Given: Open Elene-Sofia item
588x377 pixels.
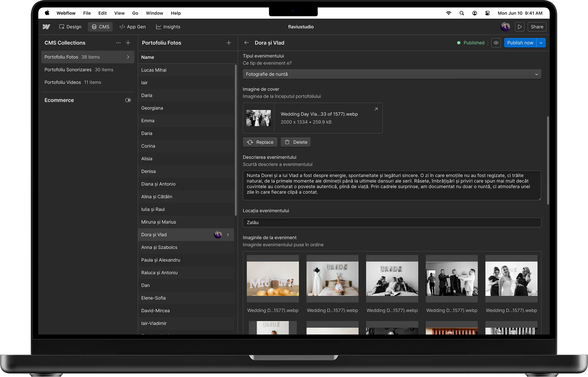Looking at the screenshot, I should (x=186, y=298).
